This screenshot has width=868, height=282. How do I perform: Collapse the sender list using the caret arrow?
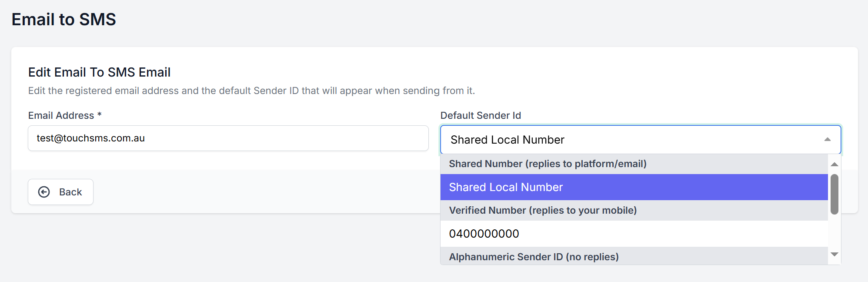[827, 140]
